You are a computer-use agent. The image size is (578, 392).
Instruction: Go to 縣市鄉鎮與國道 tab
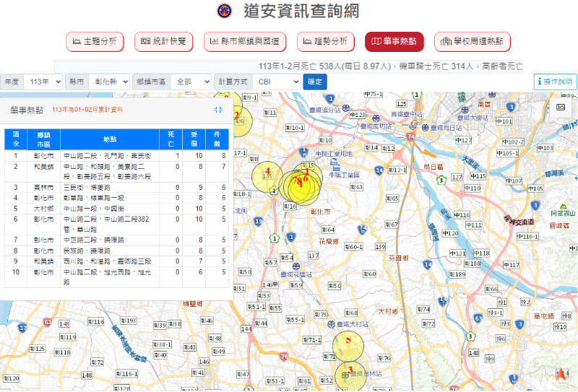coord(245,42)
